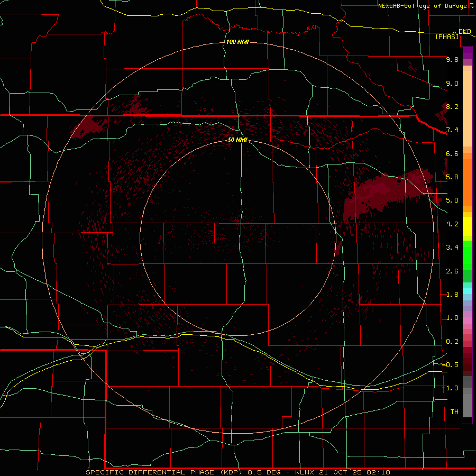Screen dimensions: 476x476
Task: Click the purple segment atop the color bar
Action: click(467, 53)
